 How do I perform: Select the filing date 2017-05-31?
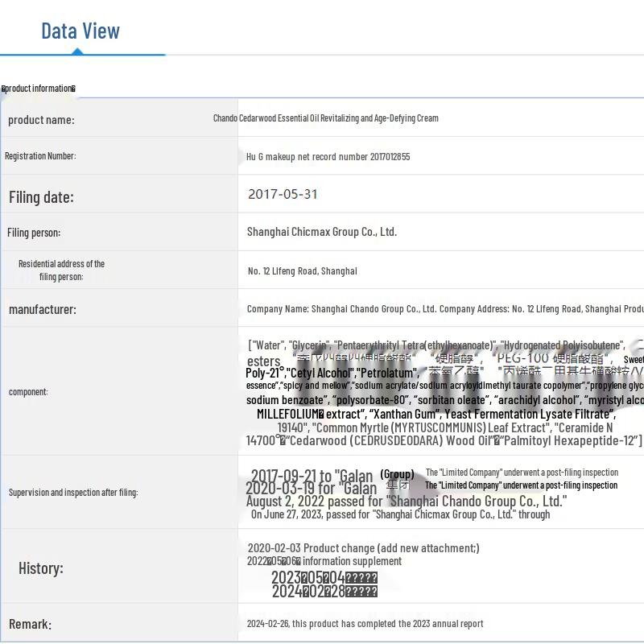(x=283, y=194)
